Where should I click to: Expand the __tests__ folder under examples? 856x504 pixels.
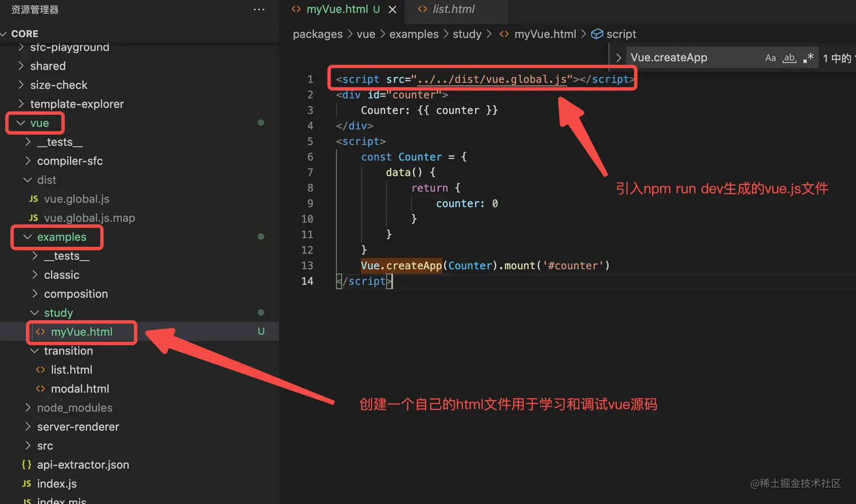point(67,256)
